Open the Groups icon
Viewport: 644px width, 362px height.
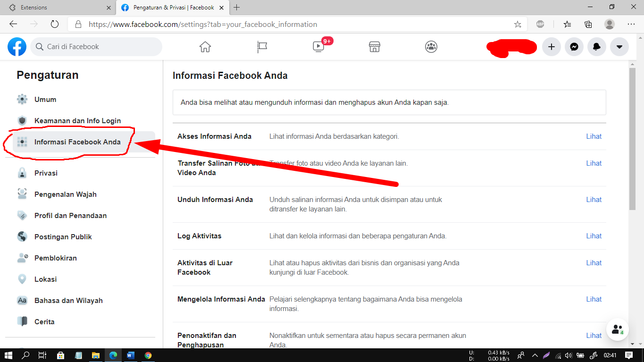[431, 47]
